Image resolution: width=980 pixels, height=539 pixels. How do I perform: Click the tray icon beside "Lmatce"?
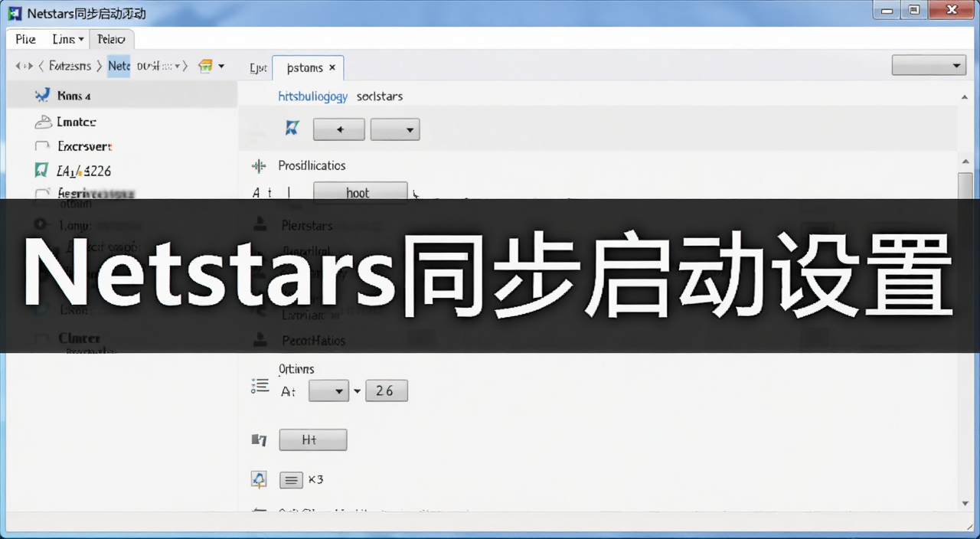click(42, 122)
